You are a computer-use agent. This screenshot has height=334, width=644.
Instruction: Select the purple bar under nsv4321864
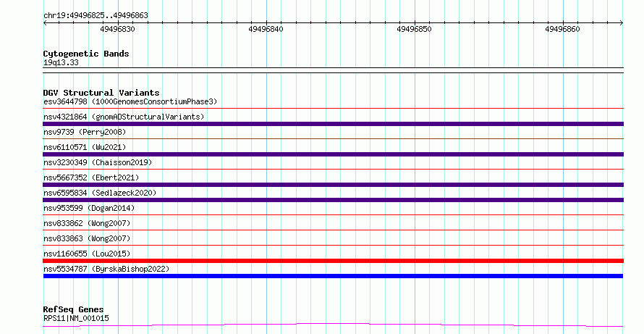pos(333,124)
